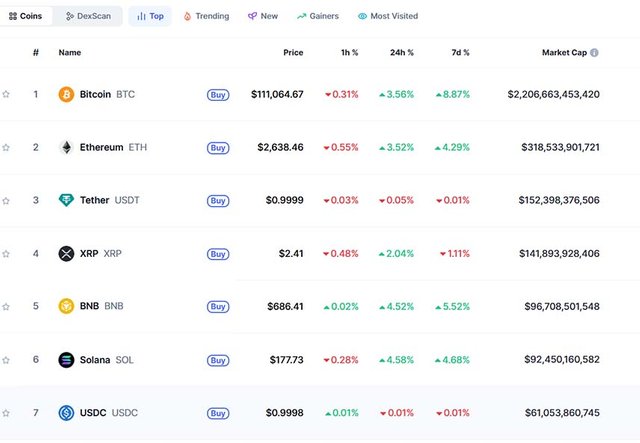
Task: Open the Tether USDT name link
Action: [109, 200]
